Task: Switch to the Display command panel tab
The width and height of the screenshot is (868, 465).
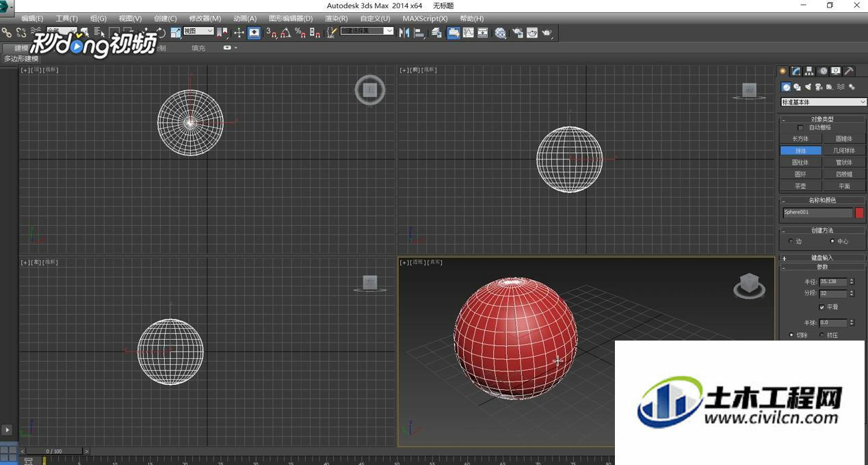Action: pos(836,71)
